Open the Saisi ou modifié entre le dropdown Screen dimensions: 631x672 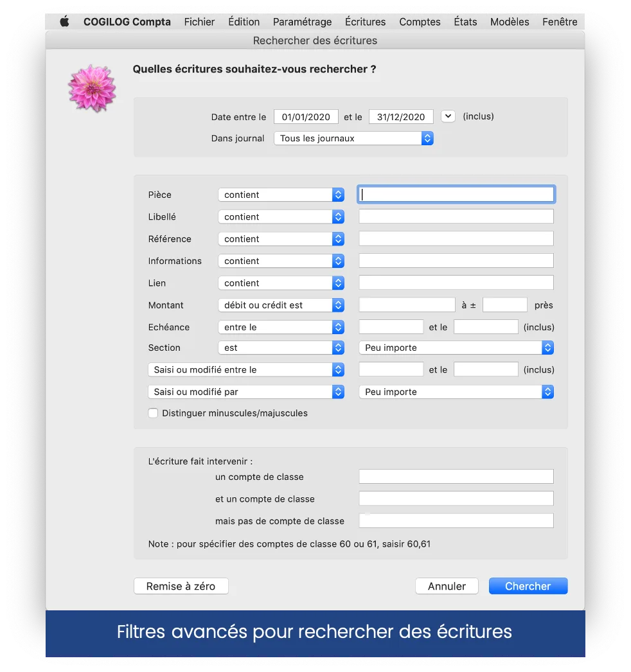coord(246,370)
